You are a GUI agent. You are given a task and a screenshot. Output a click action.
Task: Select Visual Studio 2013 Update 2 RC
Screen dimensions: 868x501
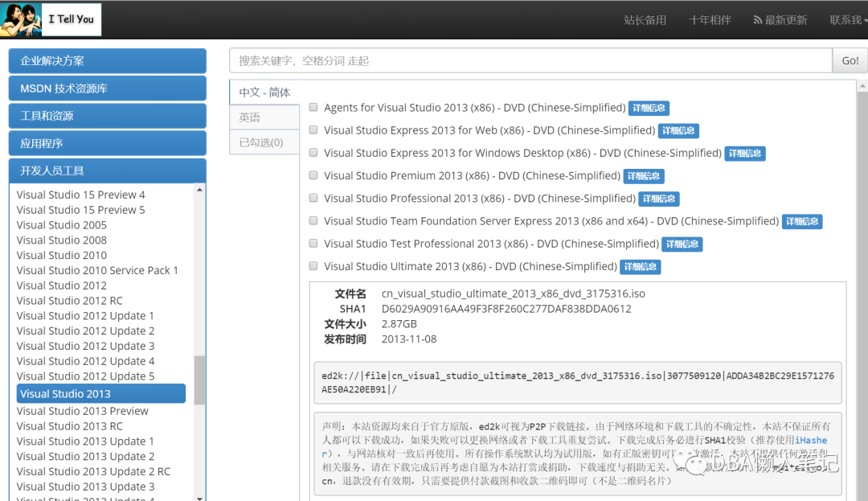click(93, 472)
